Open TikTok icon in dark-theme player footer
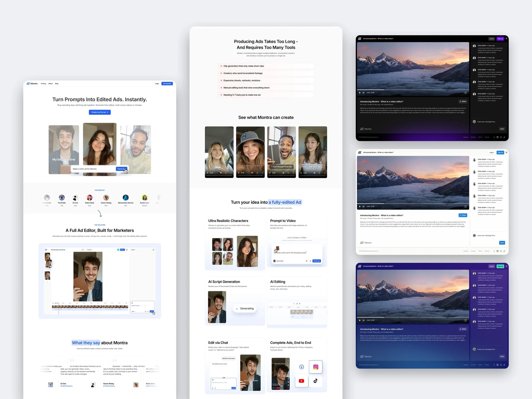The height and width of the screenshot is (399, 532). tap(504, 137)
